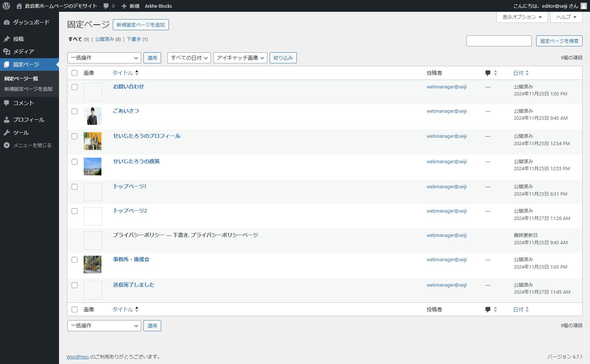
Task: Click the user avatar in the admin bar
Action: coord(583,6)
